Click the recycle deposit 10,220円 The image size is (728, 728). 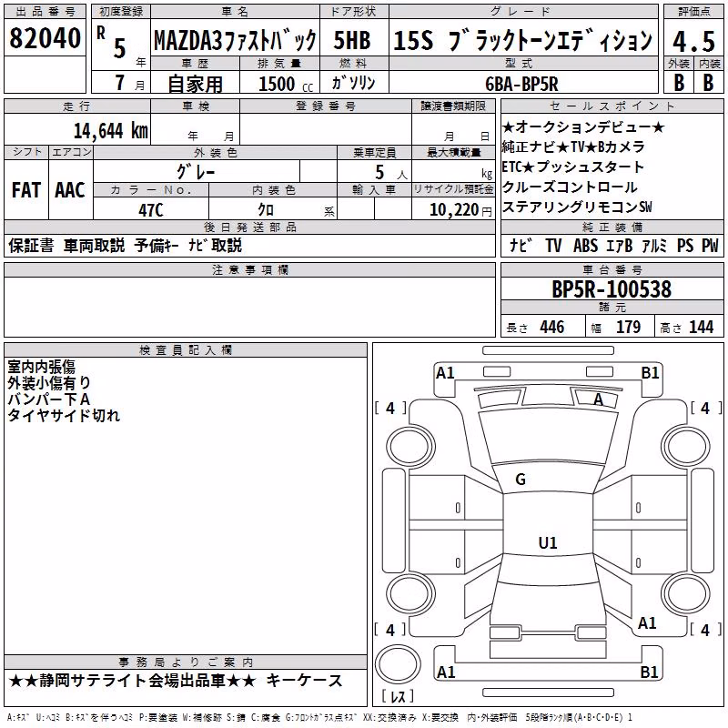click(460, 210)
